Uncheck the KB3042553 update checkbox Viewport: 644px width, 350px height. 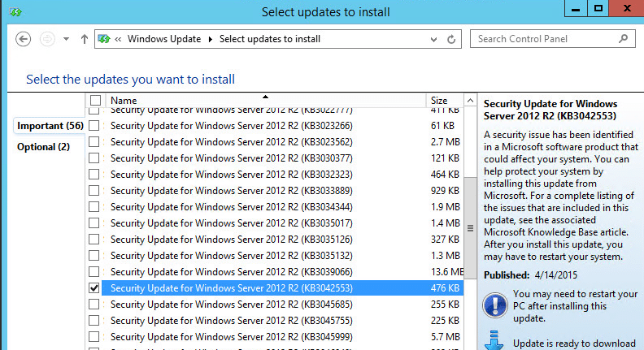coord(94,288)
